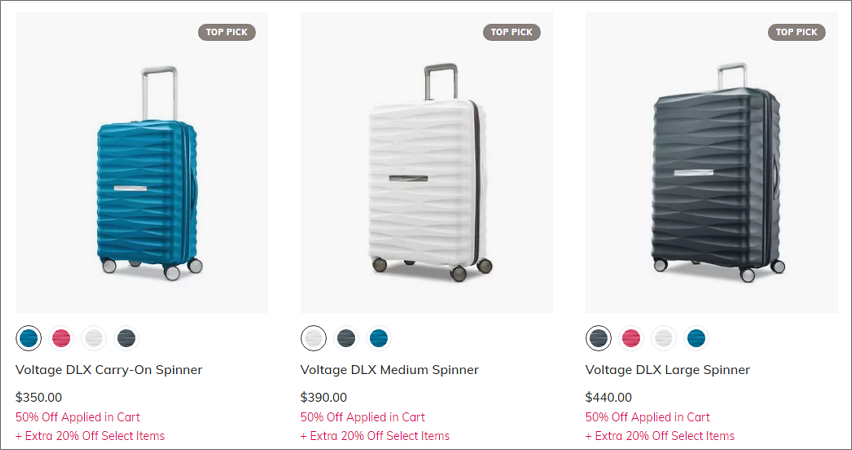Open the blue Carry-On Spinner product image

pos(142,162)
